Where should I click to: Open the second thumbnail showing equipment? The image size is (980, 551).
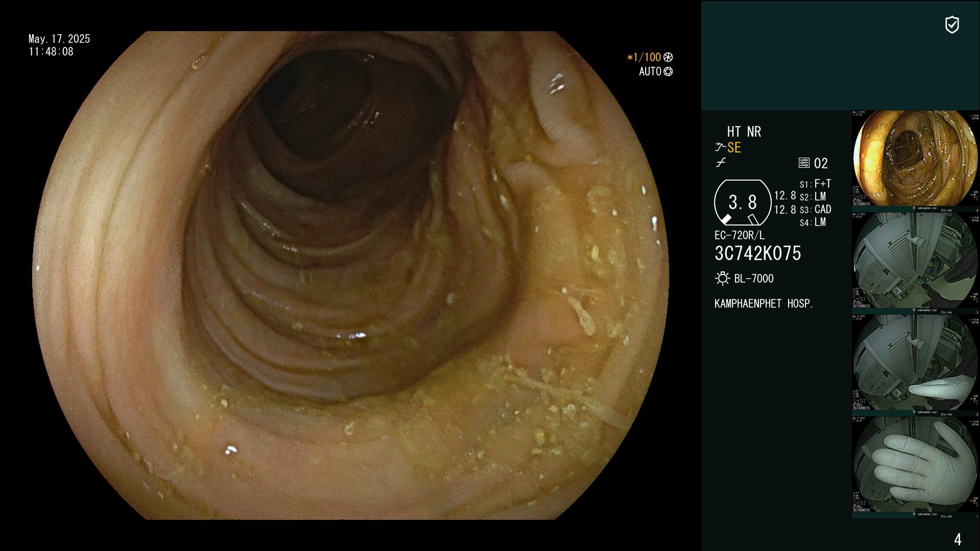tap(915, 261)
